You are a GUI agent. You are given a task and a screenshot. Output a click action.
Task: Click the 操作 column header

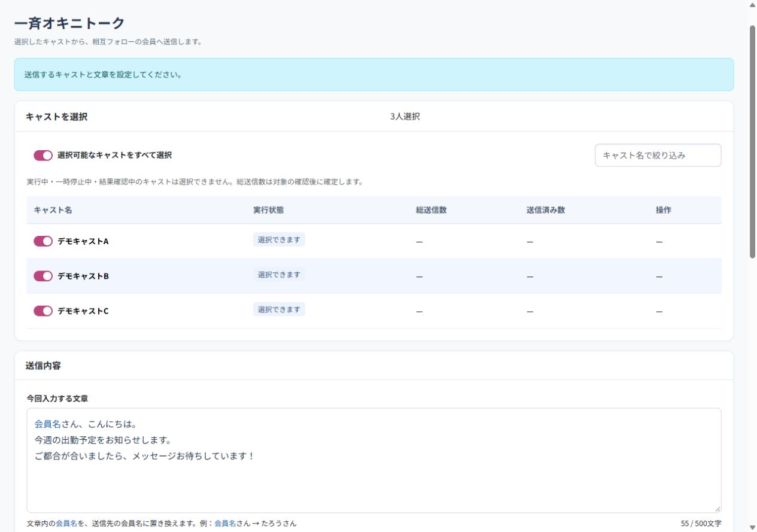pos(664,210)
